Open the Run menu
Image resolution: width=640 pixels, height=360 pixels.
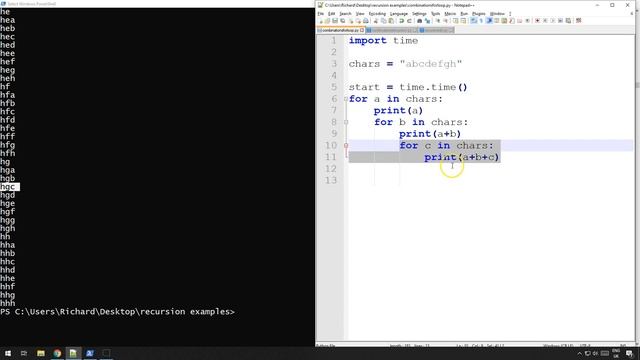464,13
